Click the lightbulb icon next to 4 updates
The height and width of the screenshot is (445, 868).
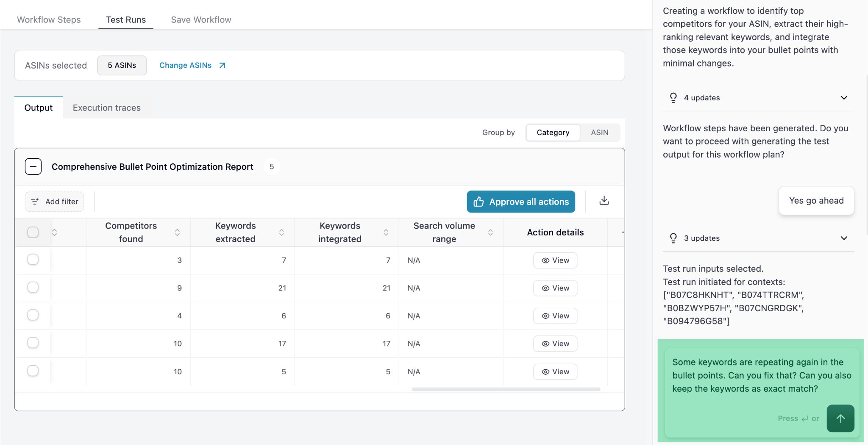point(673,98)
